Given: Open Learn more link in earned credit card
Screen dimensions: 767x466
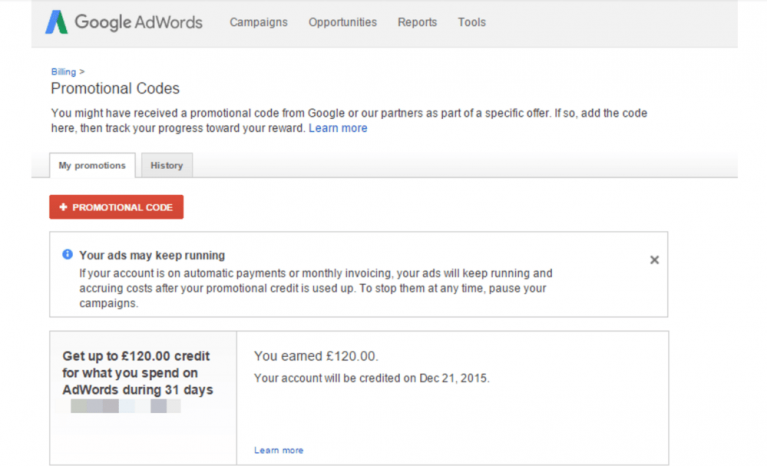Looking at the screenshot, I should [279, 450].
